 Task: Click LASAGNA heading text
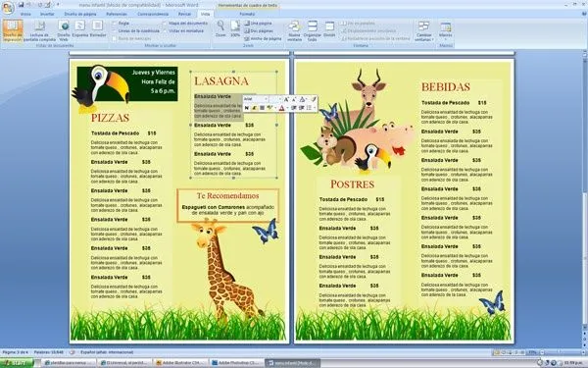221,80
